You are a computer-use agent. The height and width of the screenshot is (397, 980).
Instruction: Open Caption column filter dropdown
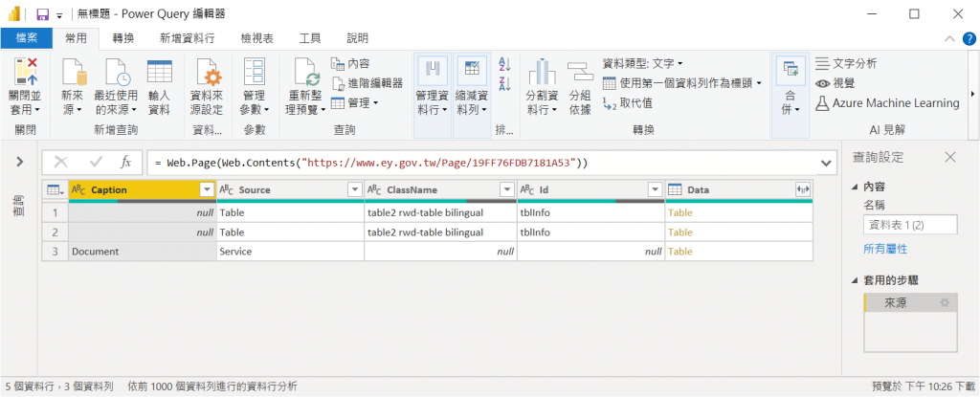207,190
